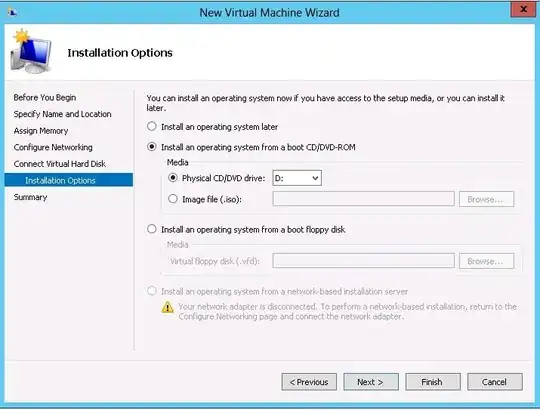Go to Specify Name and Location step
The width and height of the screenshot is (540, 410).
(x=62, y=114)
